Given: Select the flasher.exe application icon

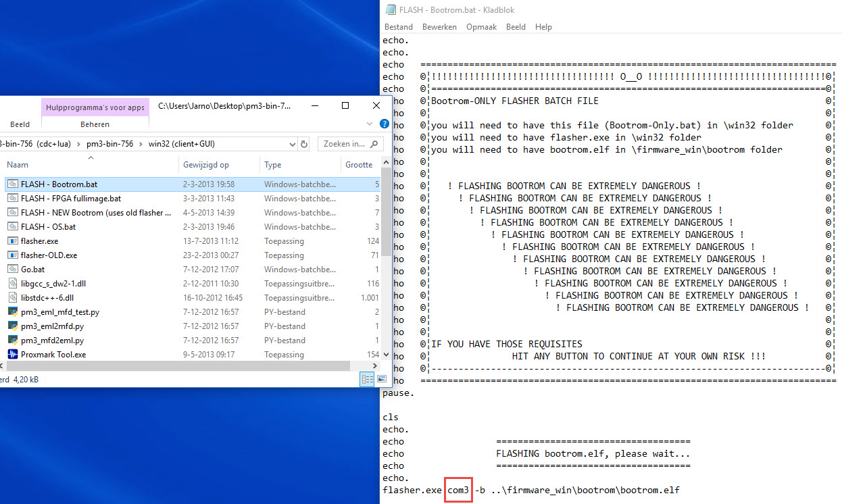Looking at the screenshot, I should 12,241.
